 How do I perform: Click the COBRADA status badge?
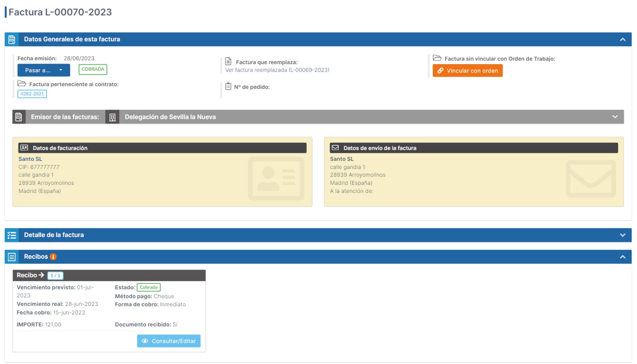pyautogui.click(x=93, y=69)
